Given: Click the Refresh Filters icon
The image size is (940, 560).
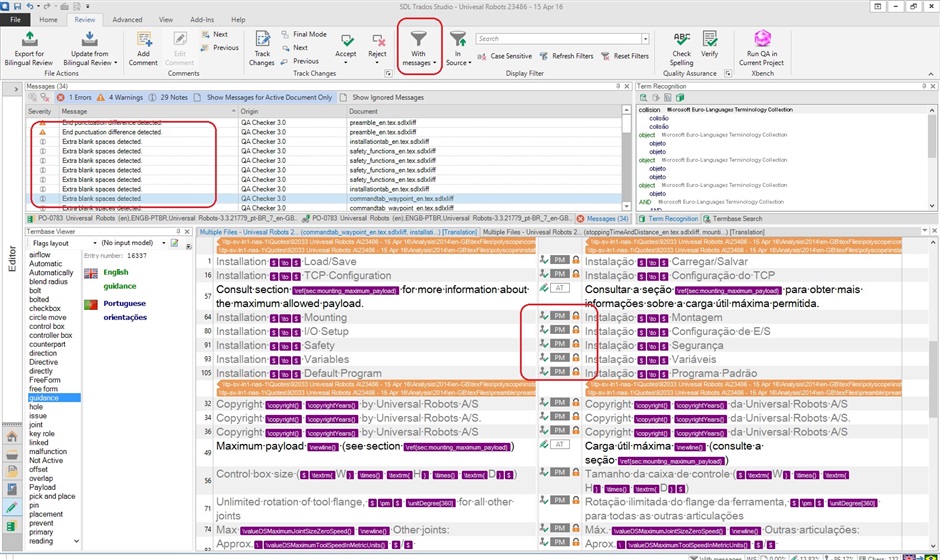Looking at the screenshot, I should pos(546,57).
